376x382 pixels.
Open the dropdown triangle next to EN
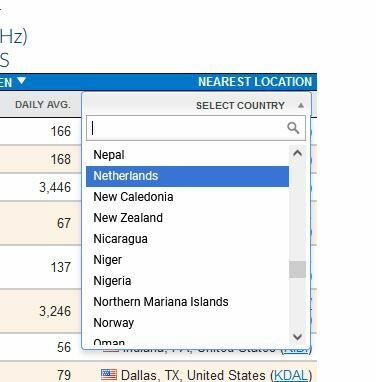21,81
